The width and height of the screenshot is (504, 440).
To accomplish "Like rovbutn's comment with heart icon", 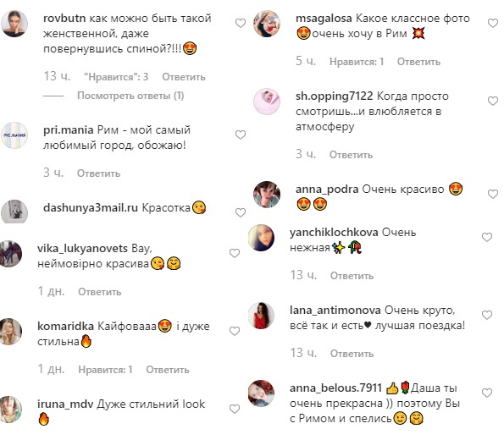I will pos(241,23).
